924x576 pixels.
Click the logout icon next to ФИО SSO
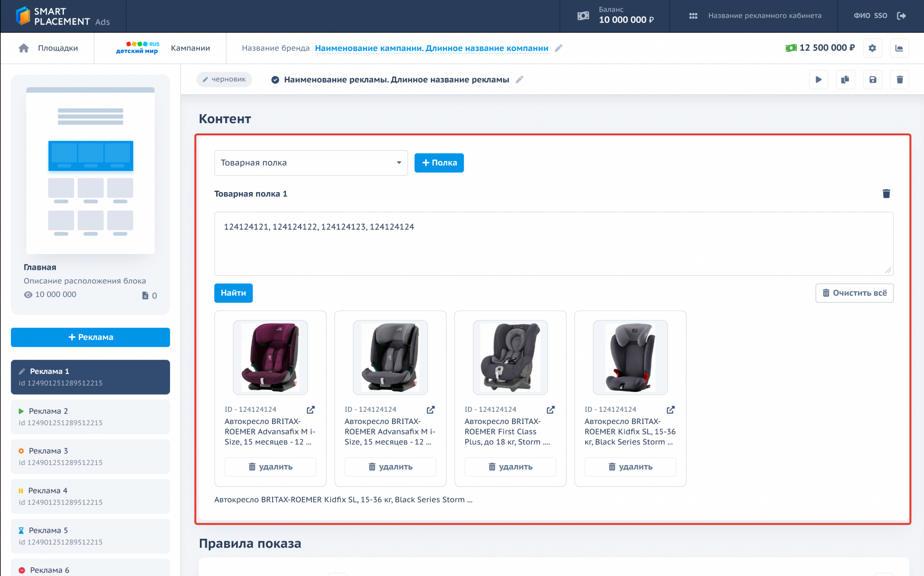point(901,16)
